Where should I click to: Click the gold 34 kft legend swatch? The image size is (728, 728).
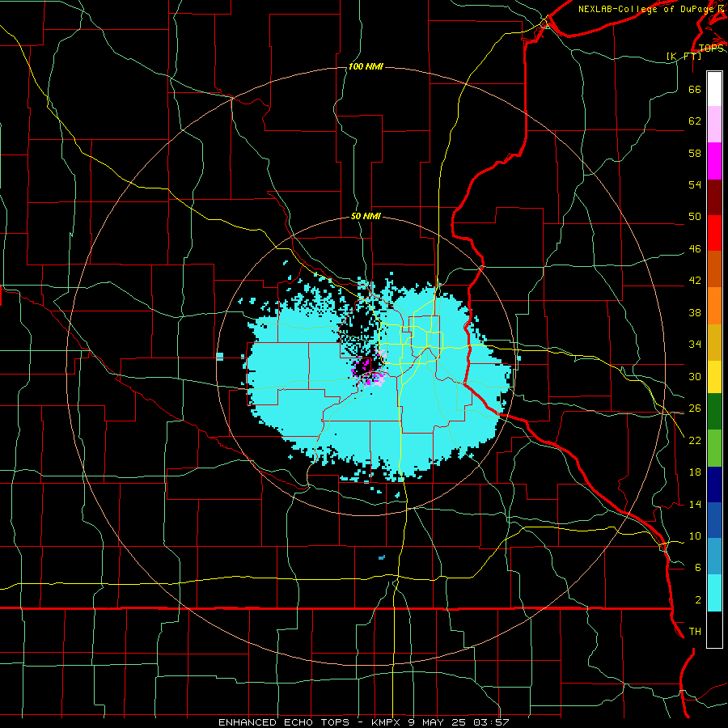[x=714, y=342]
